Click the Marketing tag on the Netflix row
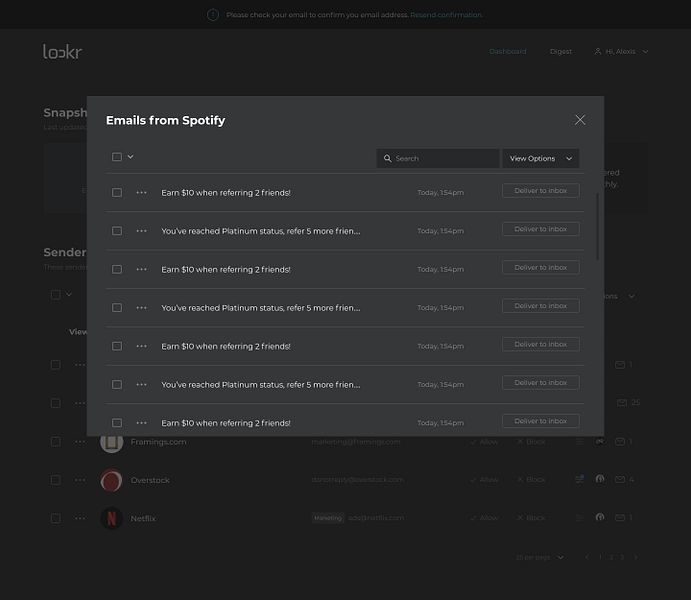Screen dimensions: 691x600 tap(327, 518)
